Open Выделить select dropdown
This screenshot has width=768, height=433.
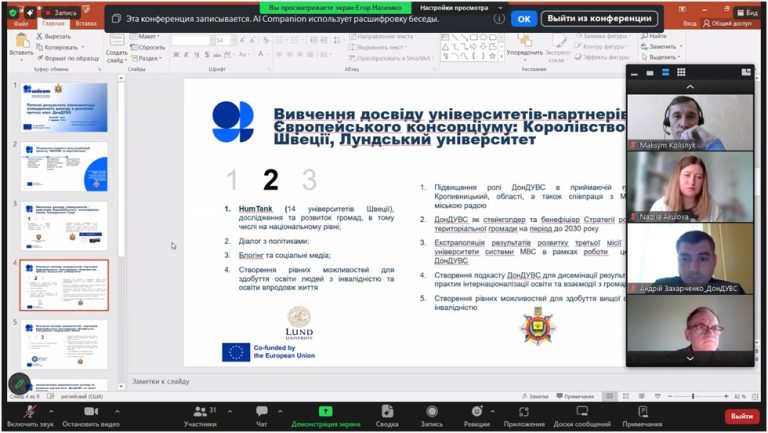pos(661,57)
